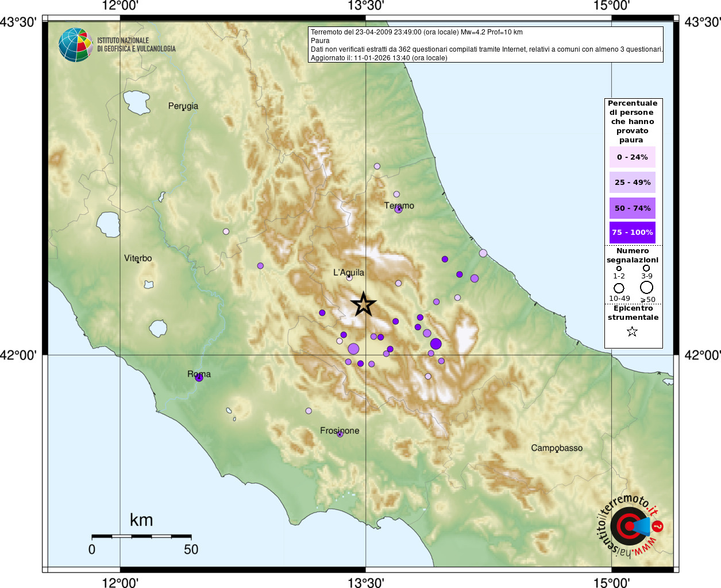Click the Istituto Nazionale di Geofisica text
721x588 pixels.
click(x=136, y=45)
